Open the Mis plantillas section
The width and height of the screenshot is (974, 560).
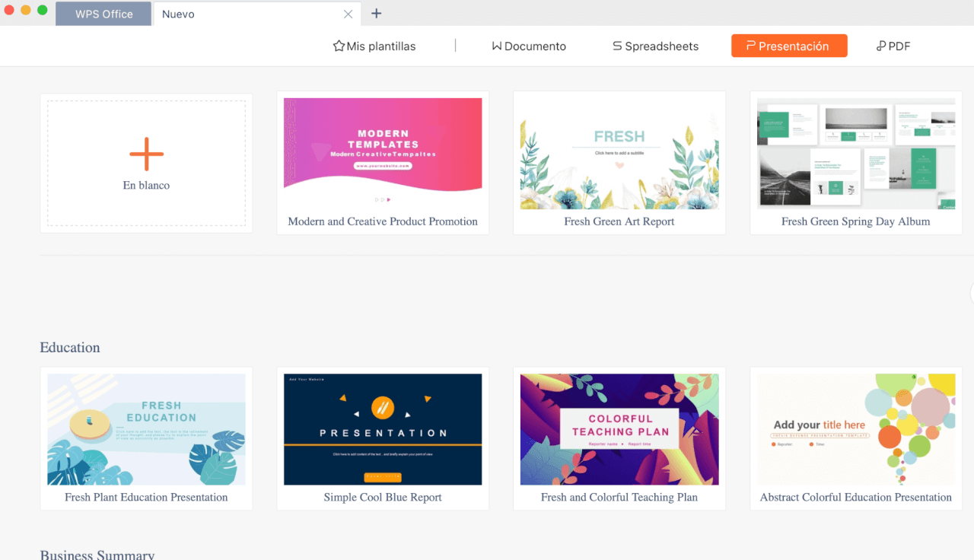coord(374,46)
